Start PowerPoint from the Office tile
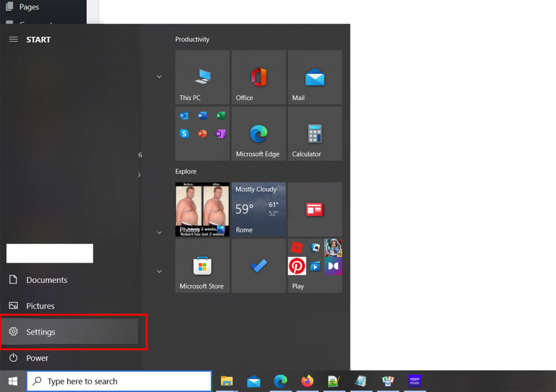556x392 pixels. (x=203, y=134)
